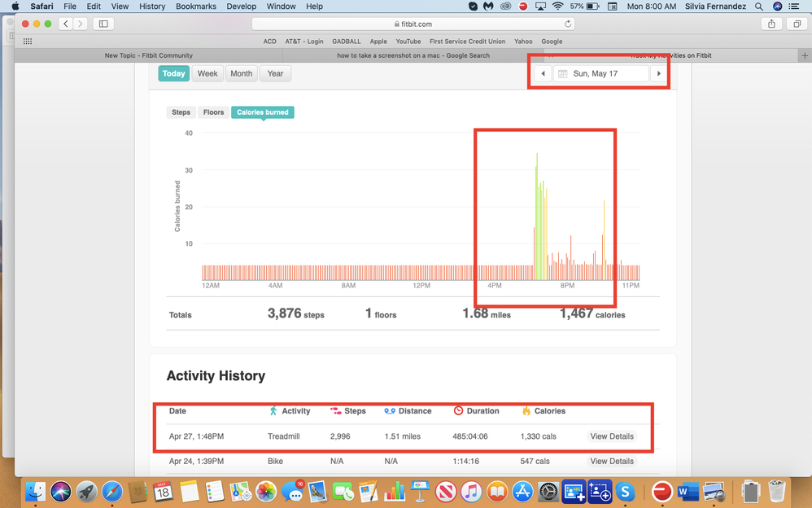The image size is (812, 508).
Task: Switch time range to Year
Action: 275,73
